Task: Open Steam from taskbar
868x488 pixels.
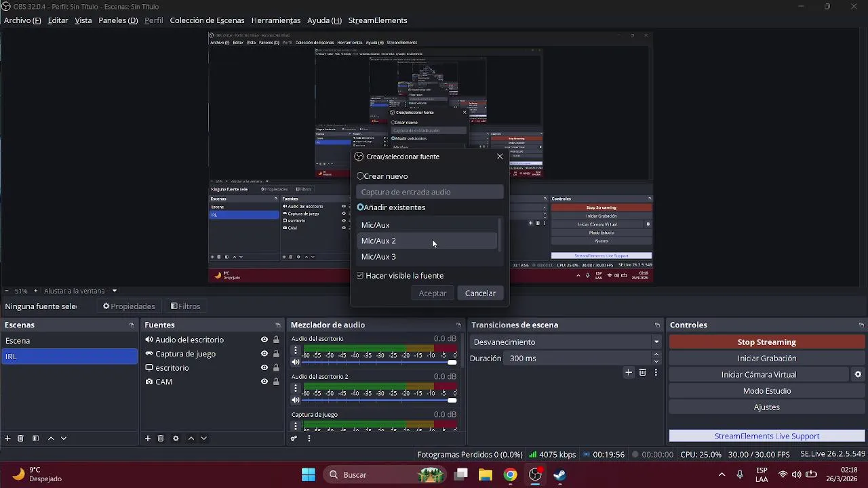Action: (x=559, y=474)
